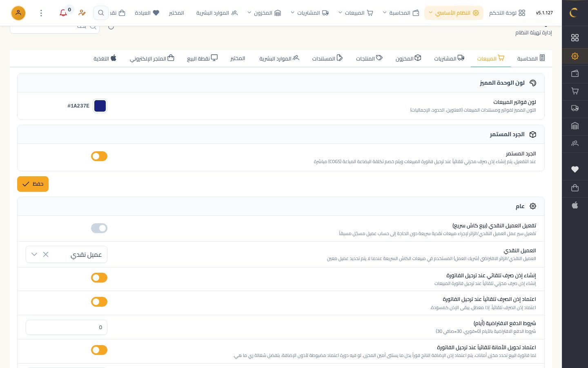
Task: Toggle اعتماد إذن الصرف تلقائياً switch
Action: 99,302
